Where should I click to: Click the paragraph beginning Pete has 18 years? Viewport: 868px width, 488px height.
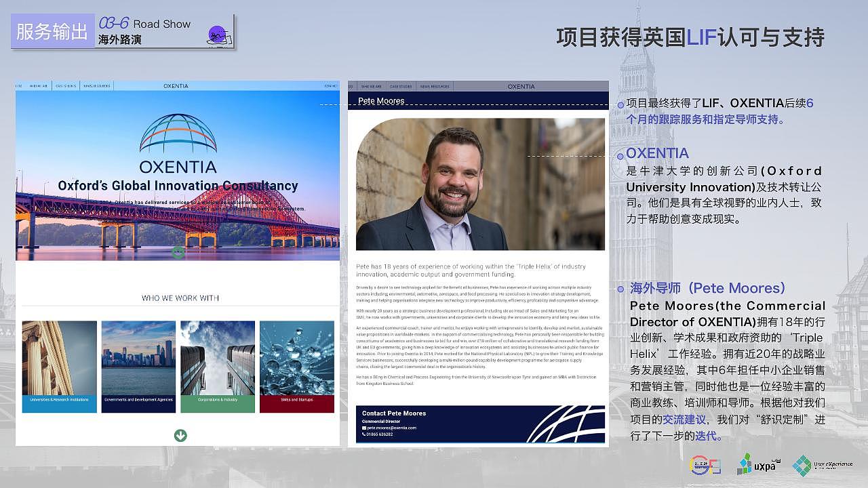coord(471,270)
